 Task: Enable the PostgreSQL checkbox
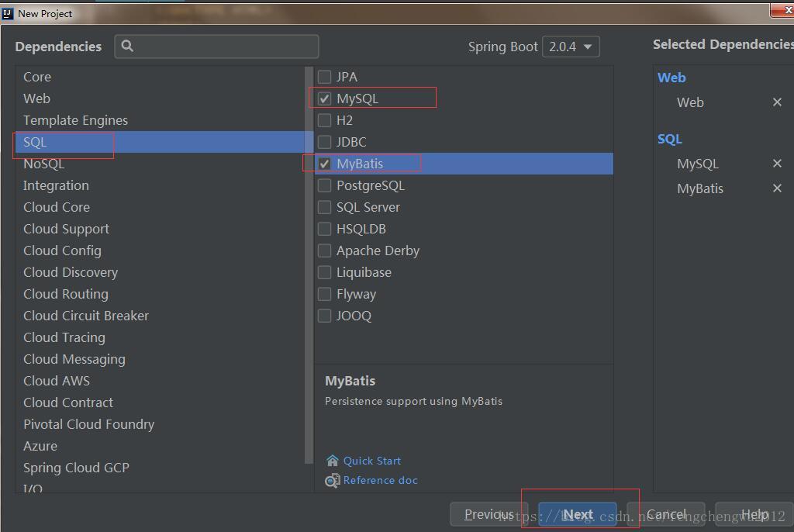click(324, 186)
